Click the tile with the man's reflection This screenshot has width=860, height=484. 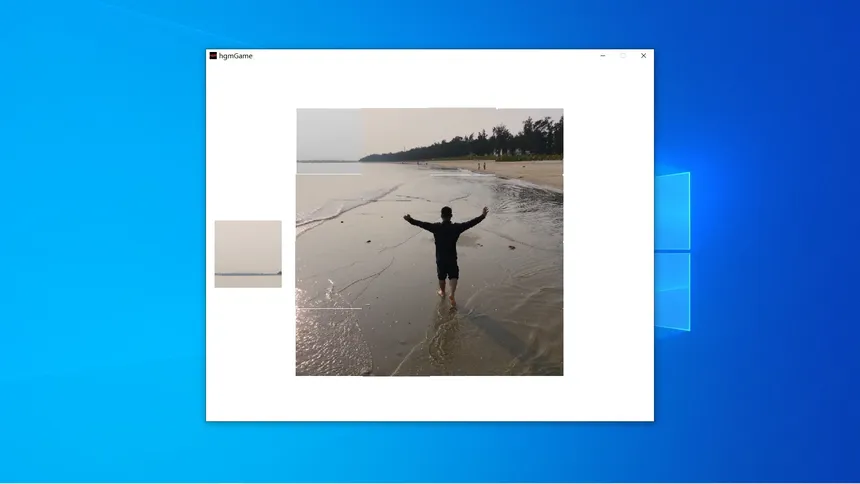click(463, 342)
